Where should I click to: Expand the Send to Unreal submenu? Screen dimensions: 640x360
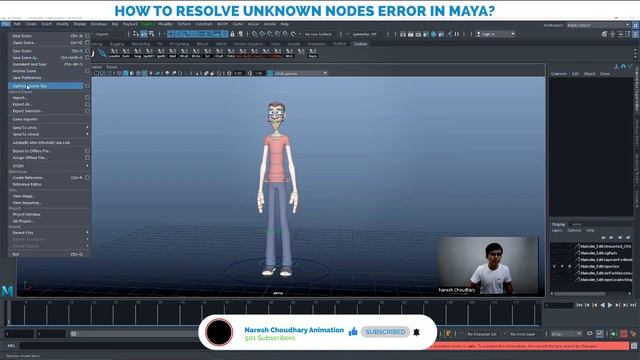(x=49, y=134)
